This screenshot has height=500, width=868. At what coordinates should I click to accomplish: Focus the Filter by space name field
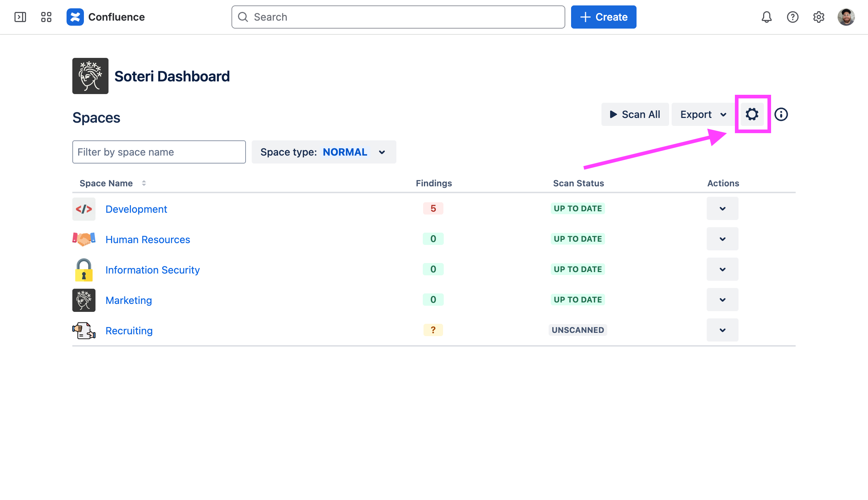coord(159,152)
